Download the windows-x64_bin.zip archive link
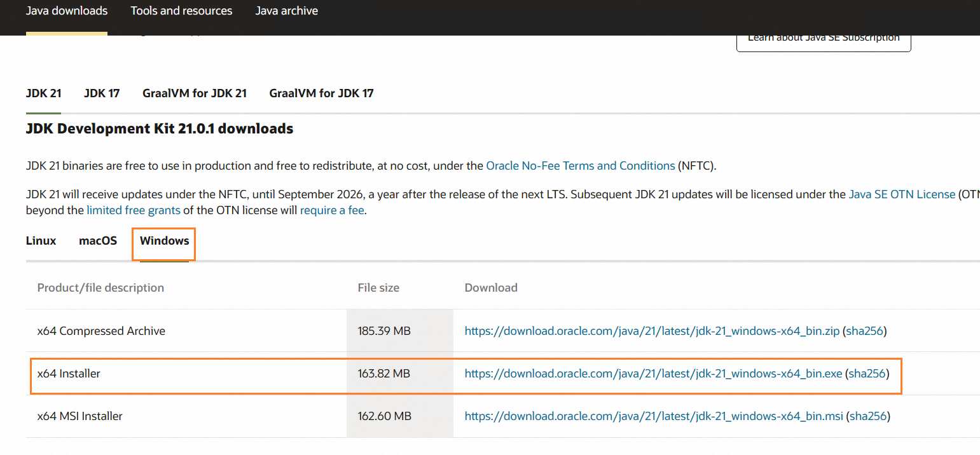Viewport: 980px width, 455px height. [652, 331]
